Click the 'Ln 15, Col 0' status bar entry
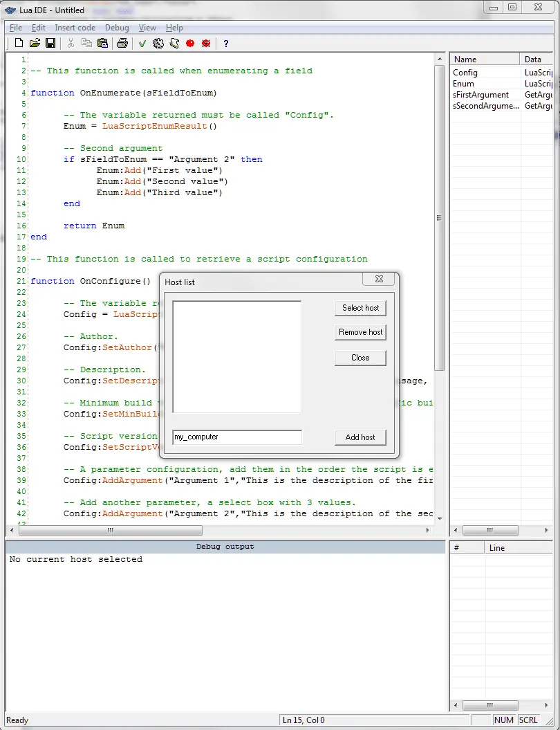This screenshot has height=730, width=560. click(304, 720)
